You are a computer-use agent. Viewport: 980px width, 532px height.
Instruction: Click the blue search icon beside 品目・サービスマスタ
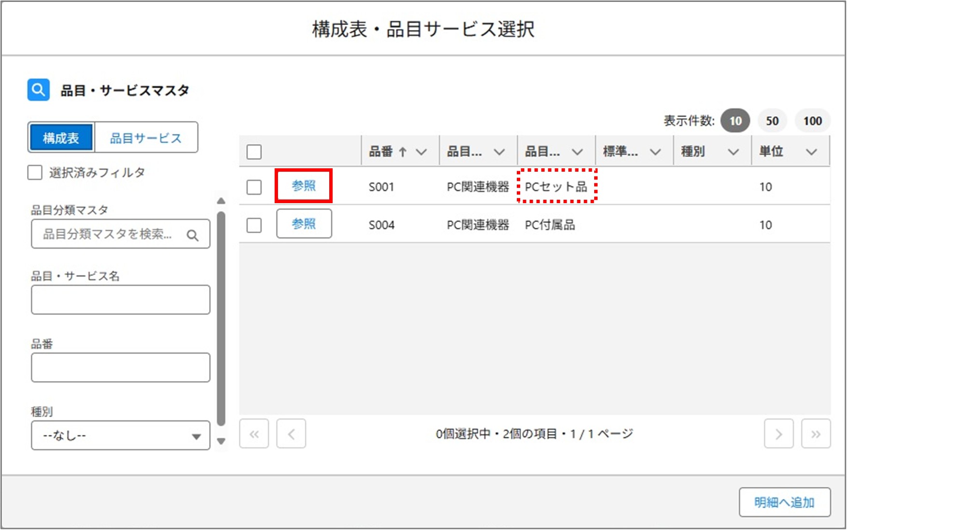(39, 89)
